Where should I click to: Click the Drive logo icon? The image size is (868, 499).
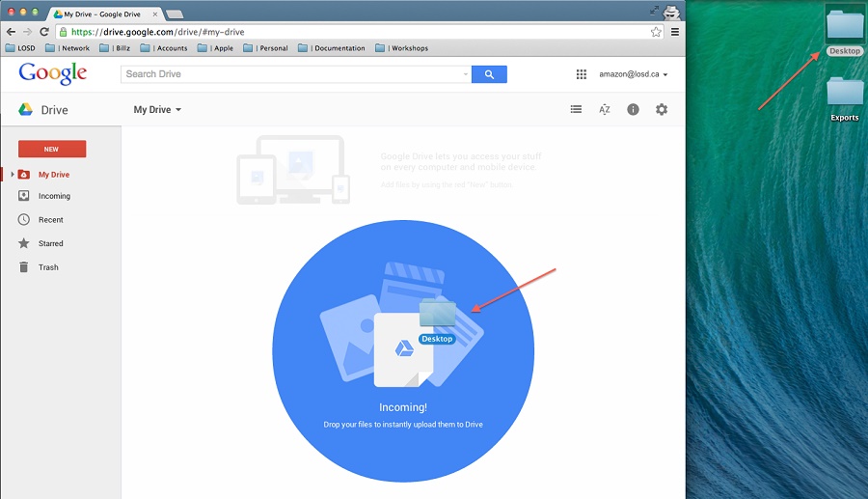[25, 110]
